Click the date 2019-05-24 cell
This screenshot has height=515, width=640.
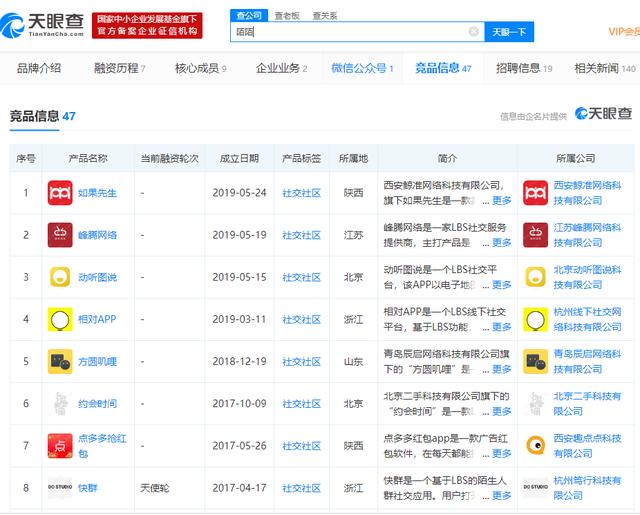239,193
